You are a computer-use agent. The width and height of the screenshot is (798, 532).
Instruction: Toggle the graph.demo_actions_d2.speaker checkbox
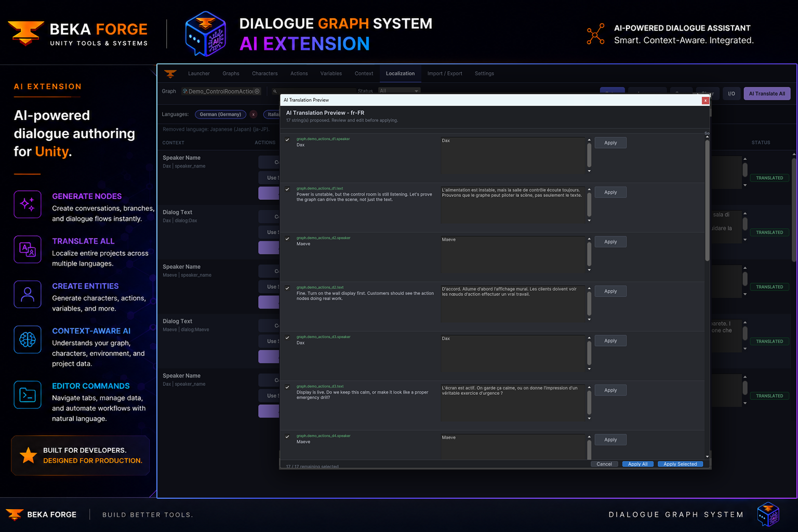(287, 238)
